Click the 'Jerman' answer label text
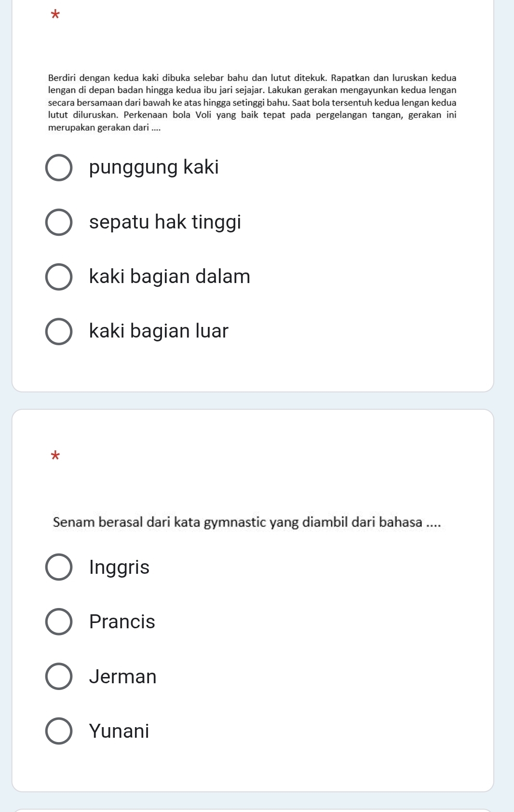 [123, 677]
